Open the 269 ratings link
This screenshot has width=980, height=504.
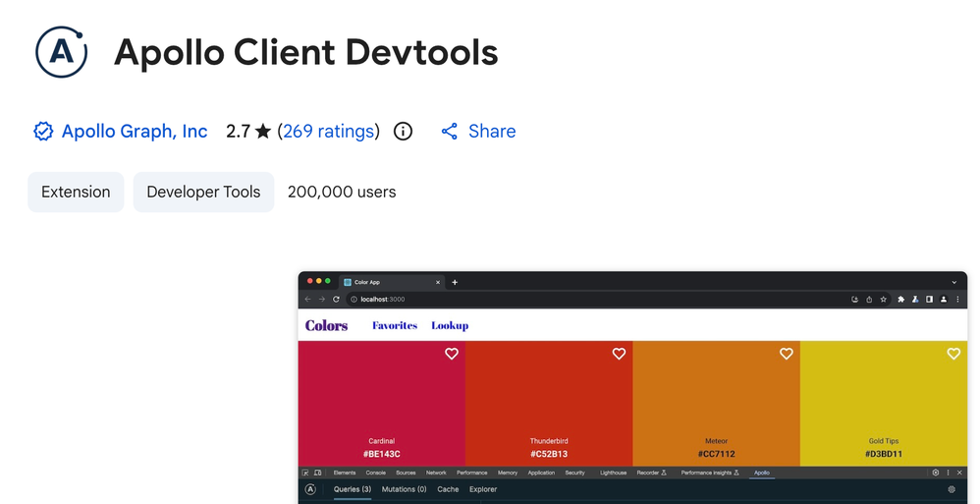[x=328, y=132]
